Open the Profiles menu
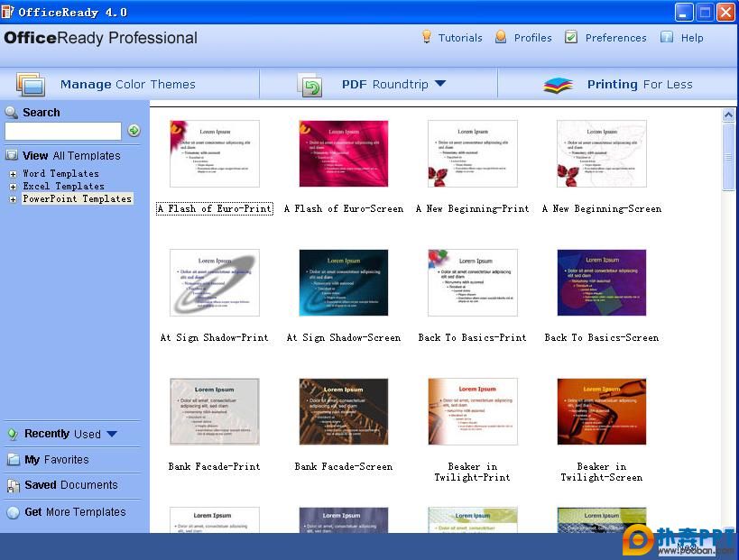739x560 pixels. point(532,38)
